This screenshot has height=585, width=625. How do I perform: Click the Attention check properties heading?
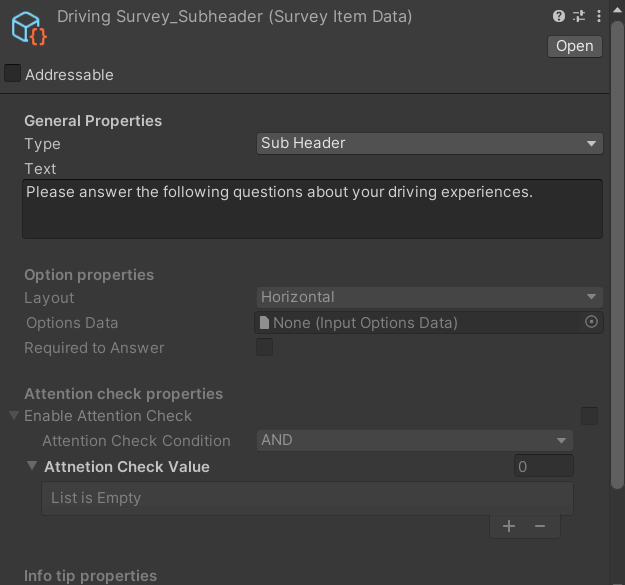124,394
